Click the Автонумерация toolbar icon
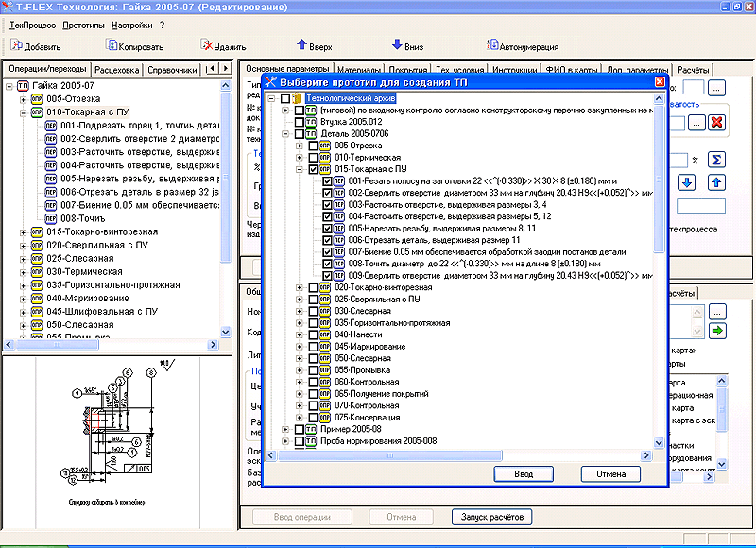756x548 pixels. [492, 45]
